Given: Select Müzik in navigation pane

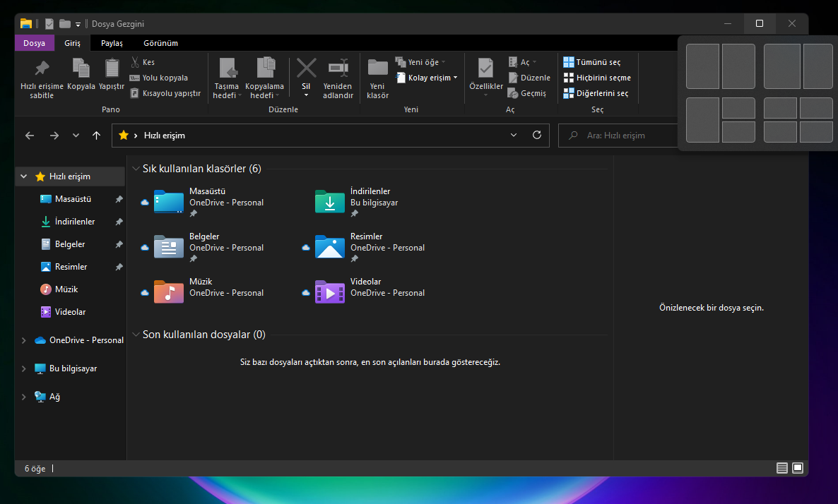Looking at the screenshot, I should (67, 289).
